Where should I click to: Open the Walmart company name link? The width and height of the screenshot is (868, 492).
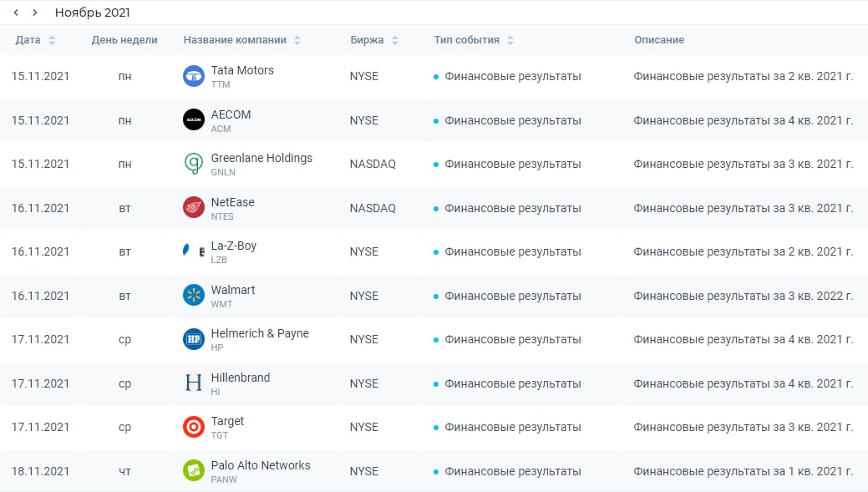click(x=233, y=290)
